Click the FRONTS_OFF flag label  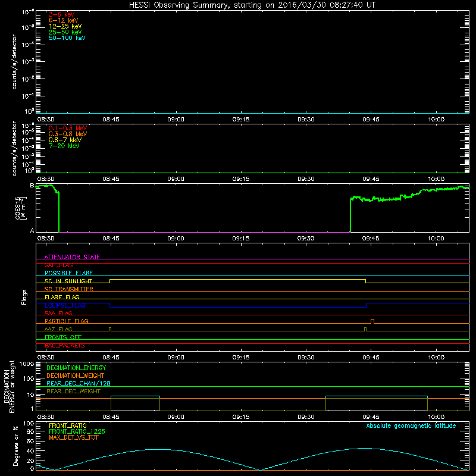(x=63, y=337)
